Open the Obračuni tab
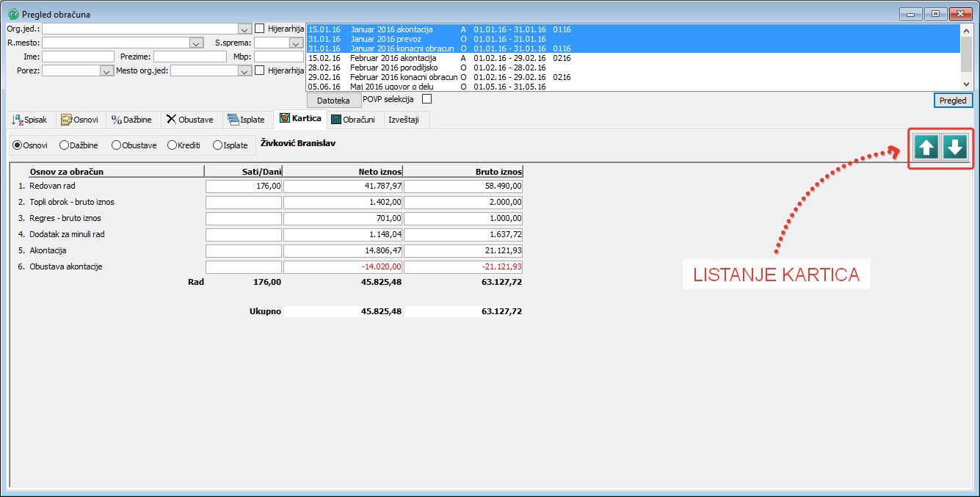The image size is (980, 497). point(353,120)
